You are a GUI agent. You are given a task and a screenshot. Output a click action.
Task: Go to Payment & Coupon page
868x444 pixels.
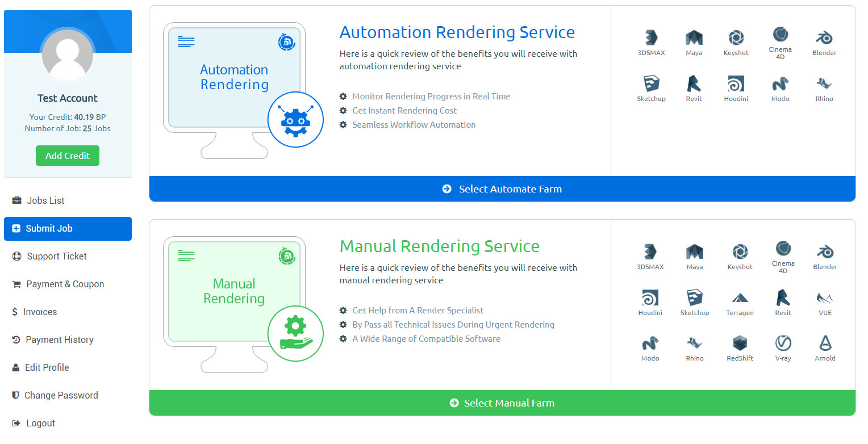(x=65, y=284)
